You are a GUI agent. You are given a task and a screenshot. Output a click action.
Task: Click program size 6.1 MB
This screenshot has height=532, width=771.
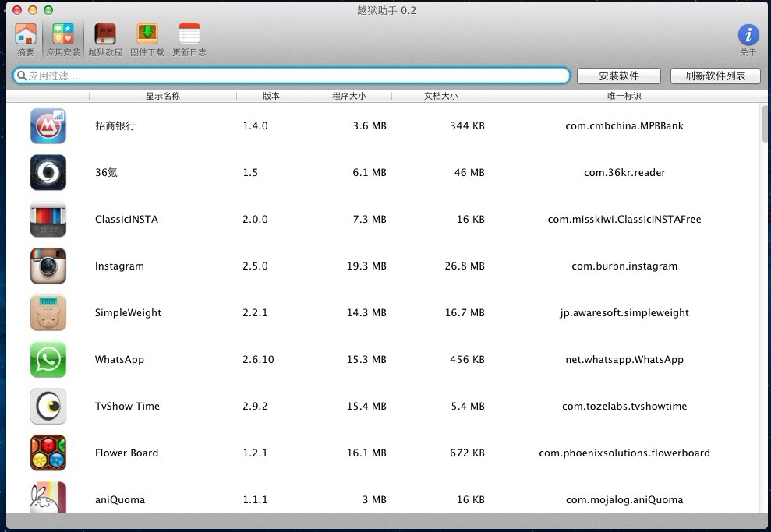370,172
